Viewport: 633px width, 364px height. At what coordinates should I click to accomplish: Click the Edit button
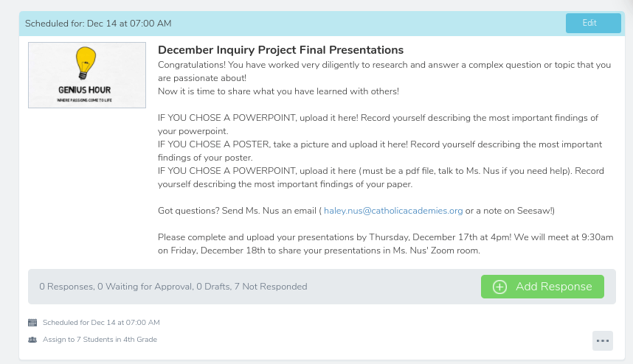[592, 23]
